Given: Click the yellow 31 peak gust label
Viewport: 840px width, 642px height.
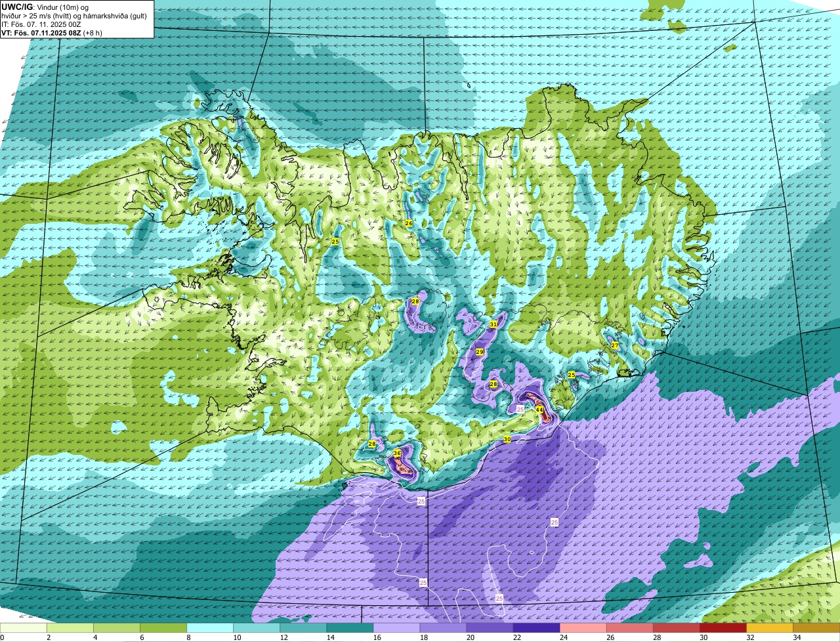Looking at the screenshot, I should (493, 324).
